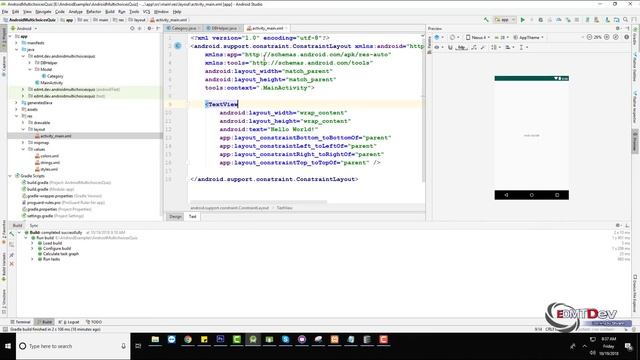Image resolution: width=640 pixels, height=360 pixels.
Task: Open the pack options dropdown
Action: pos(496,47)
